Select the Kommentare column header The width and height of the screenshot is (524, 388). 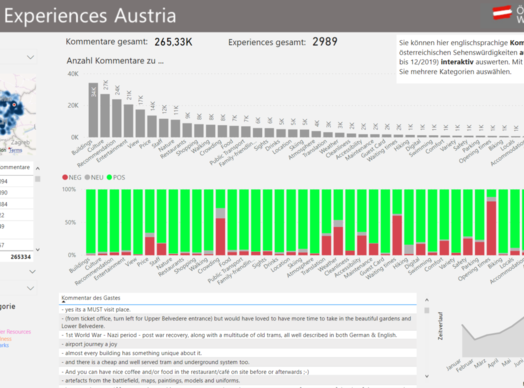(x=15, y=167)
